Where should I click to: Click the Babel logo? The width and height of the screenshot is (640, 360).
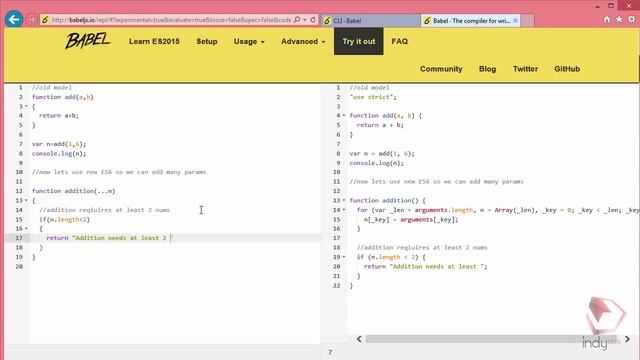[87, 41]
